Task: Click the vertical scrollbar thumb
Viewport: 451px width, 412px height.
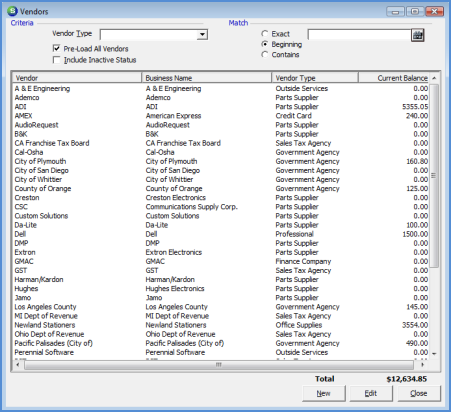Action: (x=434, y=175)
